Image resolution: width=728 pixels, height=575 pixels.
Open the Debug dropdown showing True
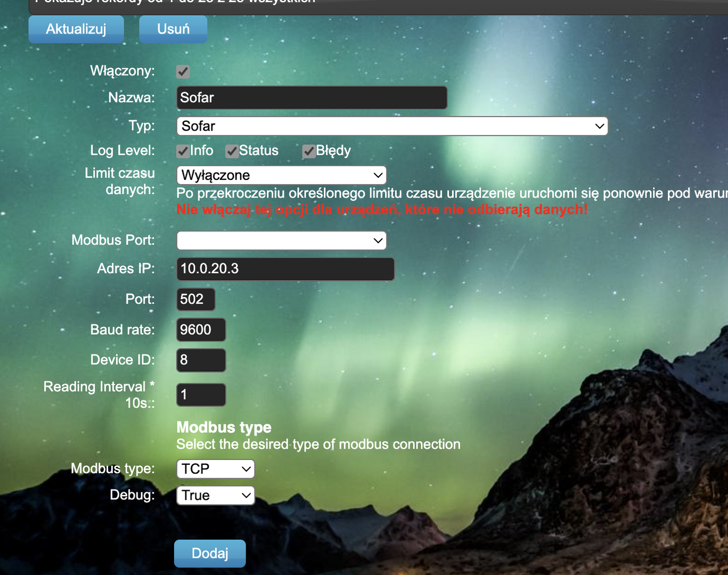click(216, 495)
